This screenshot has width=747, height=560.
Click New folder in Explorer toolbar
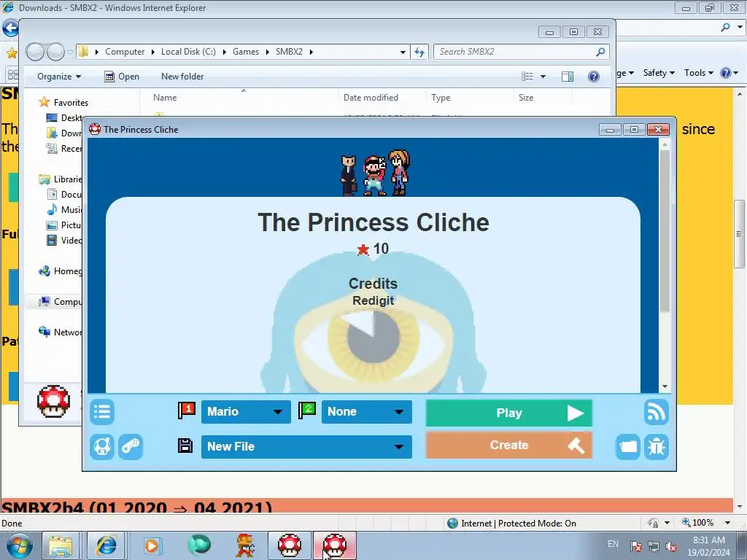click(x=182, y=77)
